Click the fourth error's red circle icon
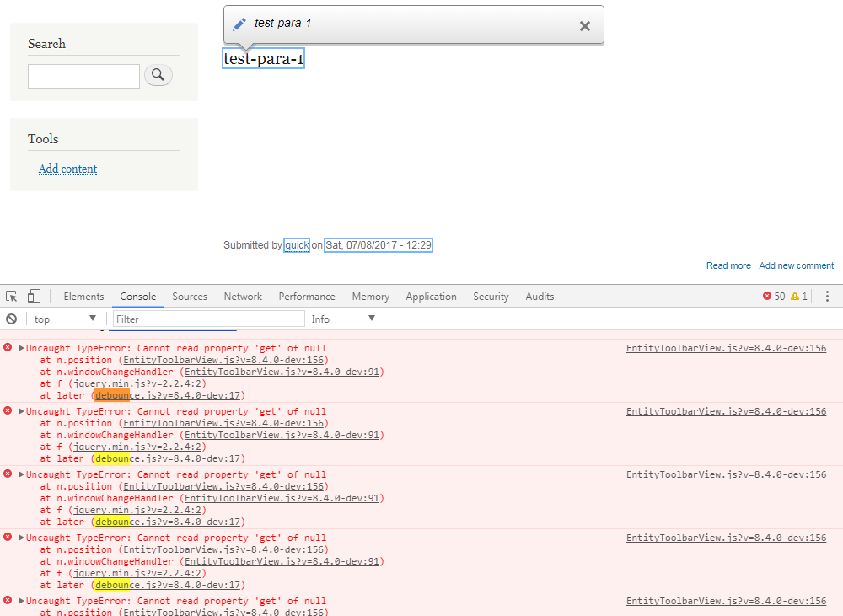 pyautogui.click(x=8, y=537)
